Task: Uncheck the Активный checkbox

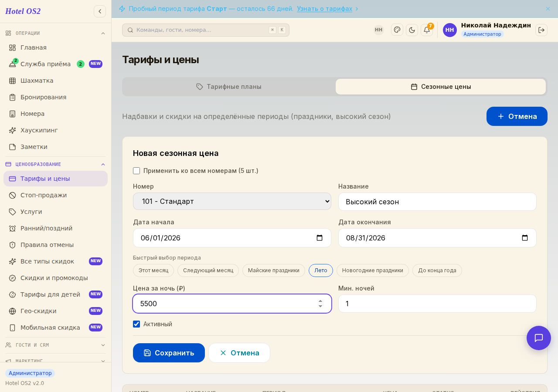Action: point(136,324)
